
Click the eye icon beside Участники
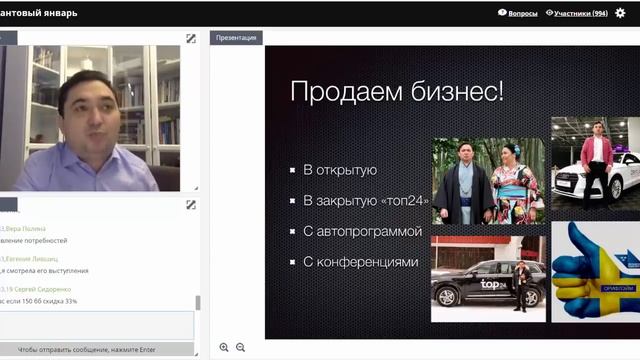(549, 13)
